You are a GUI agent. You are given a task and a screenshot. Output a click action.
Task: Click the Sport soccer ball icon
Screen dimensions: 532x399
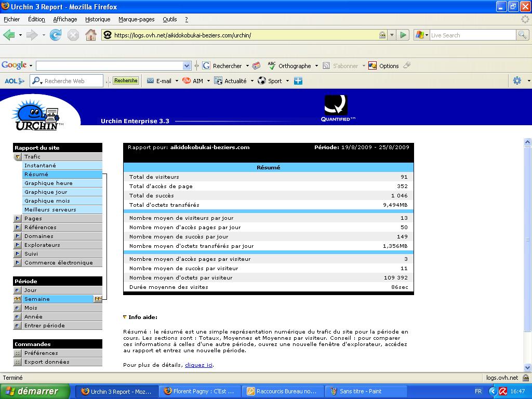click(262, 81)
